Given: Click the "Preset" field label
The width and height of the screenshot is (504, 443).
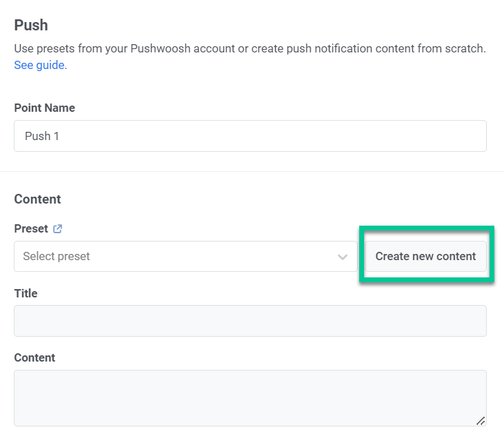Looking at the screenshot, I should coord(31,229).
